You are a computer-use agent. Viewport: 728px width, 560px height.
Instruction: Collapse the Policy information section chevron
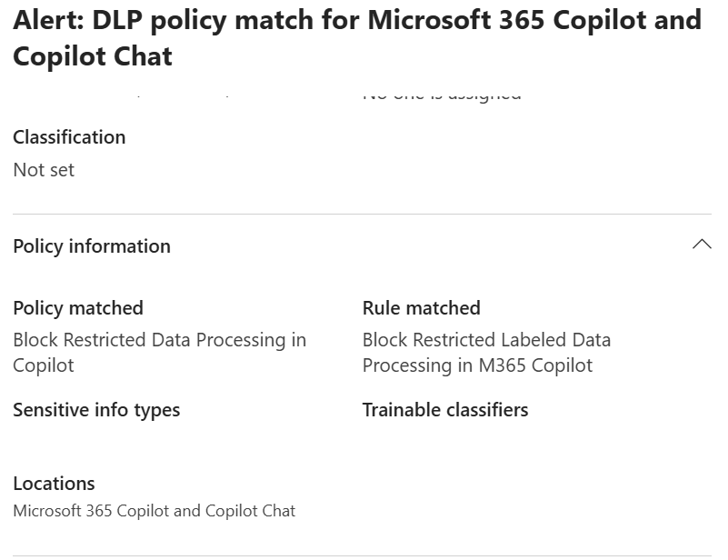[x=702, y=245]
